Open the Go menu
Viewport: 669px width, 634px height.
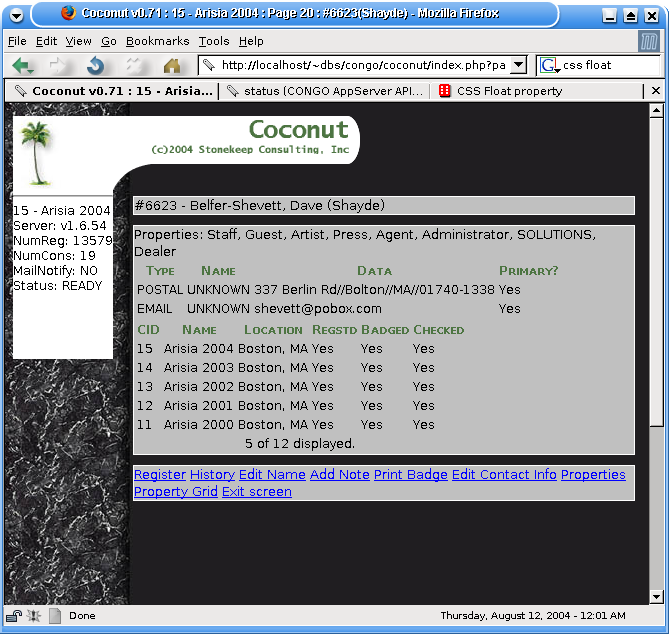click(x=109, y=41)
